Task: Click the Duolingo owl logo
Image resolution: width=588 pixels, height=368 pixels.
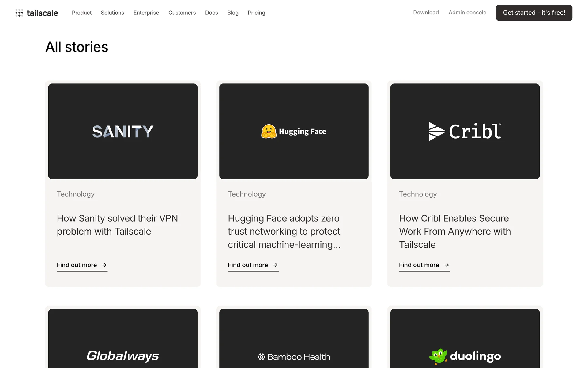Action: tap(438, 356)
